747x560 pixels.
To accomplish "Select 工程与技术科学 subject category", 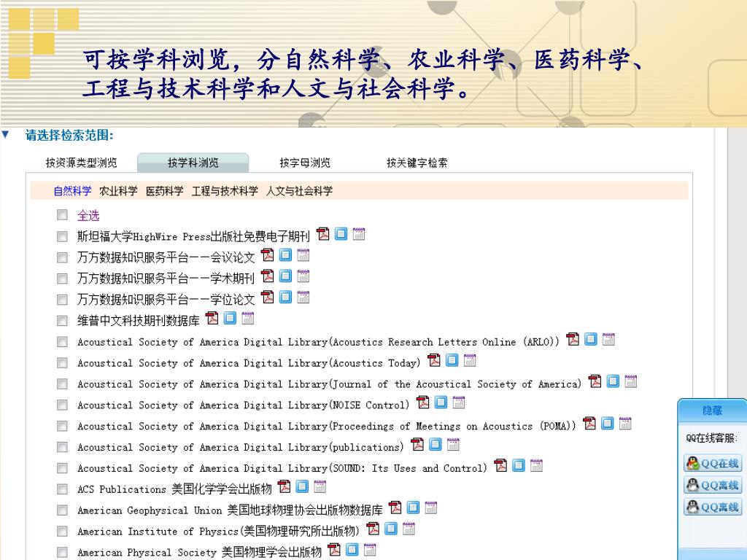I will tap(225, 191).
